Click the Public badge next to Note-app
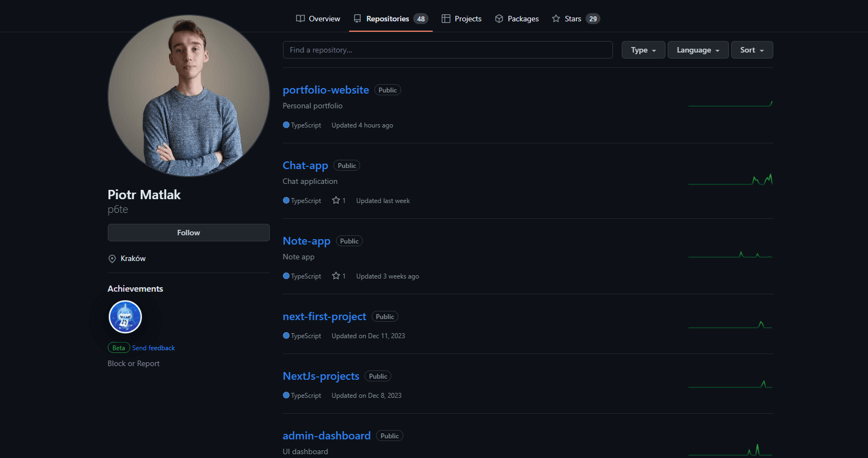Image resolution: width=868 pixels, height=458 pixels. click(349, 241)
